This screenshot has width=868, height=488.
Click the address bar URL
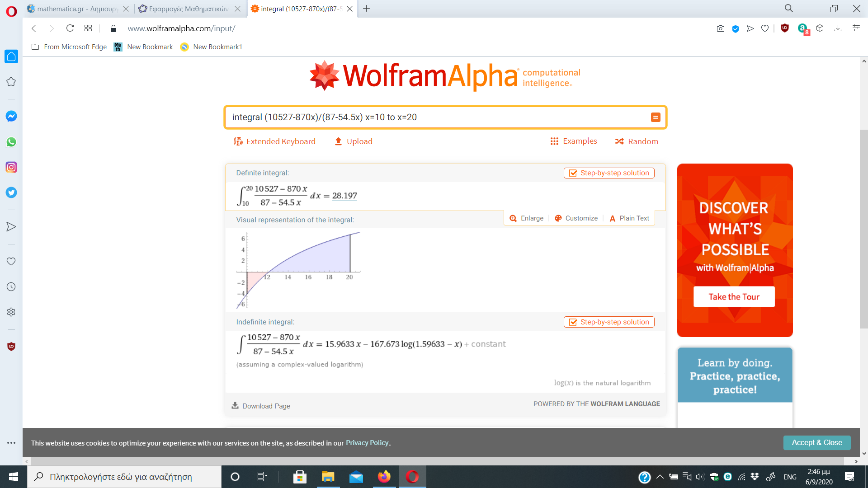point(181,28)
